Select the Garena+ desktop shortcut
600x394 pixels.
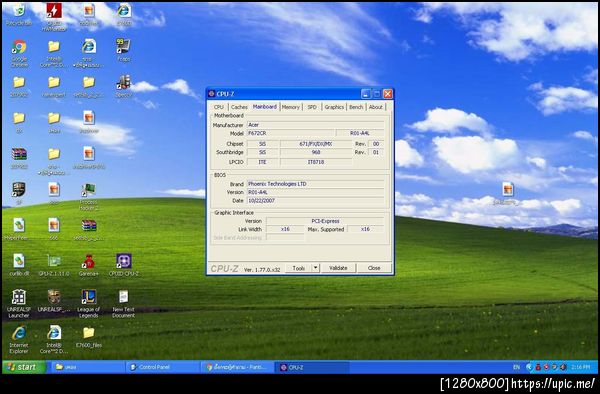coord(89,264)
